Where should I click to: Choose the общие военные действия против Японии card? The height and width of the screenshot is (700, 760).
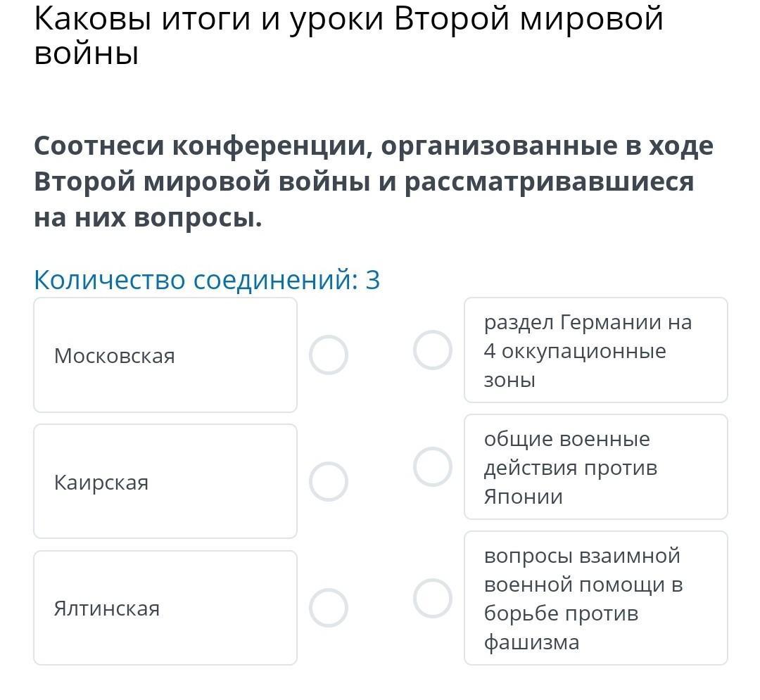tap(596, 467)
